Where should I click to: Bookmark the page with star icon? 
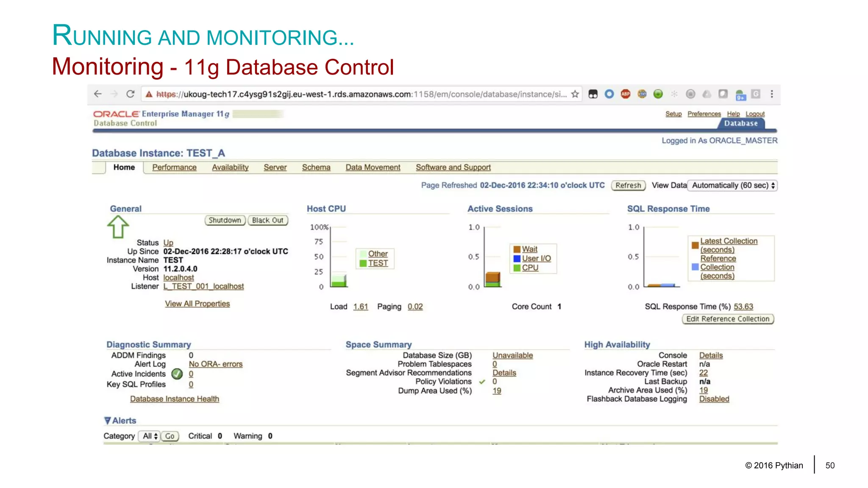pyautogui.click(x=575, y=94)
